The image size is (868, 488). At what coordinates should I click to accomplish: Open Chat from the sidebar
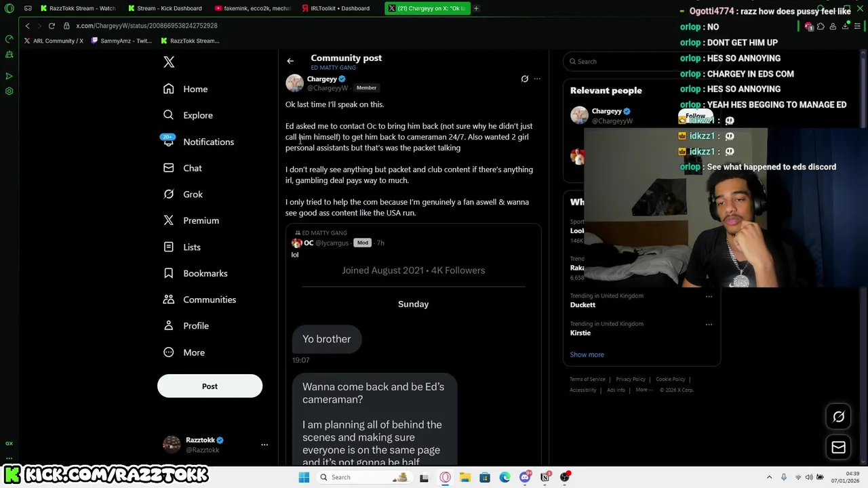pyautogui.click(x=182, y=168)
